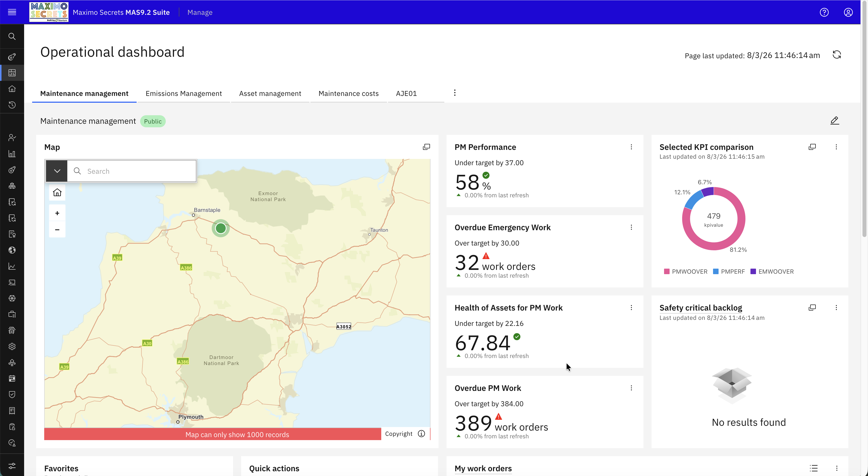
Task: Open the dashboard tabs overflow menu
Action: tap(455, 93)
